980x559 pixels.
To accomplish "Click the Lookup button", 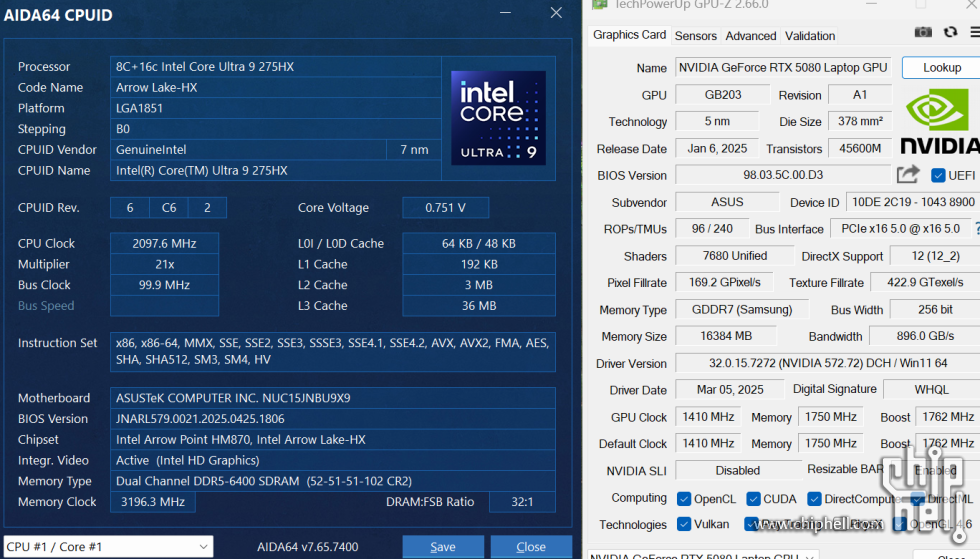I will pyautogui.click(x=942, y=68).
